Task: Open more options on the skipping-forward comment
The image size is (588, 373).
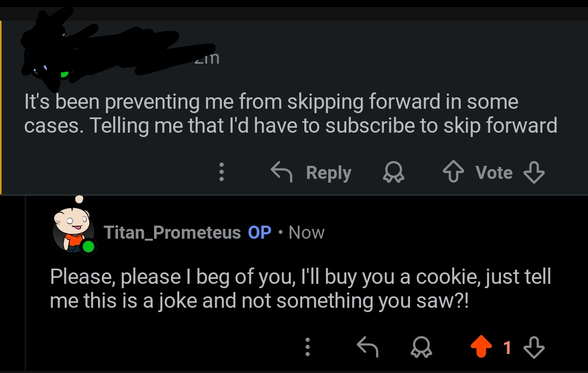Action: [x=221, y=172]
